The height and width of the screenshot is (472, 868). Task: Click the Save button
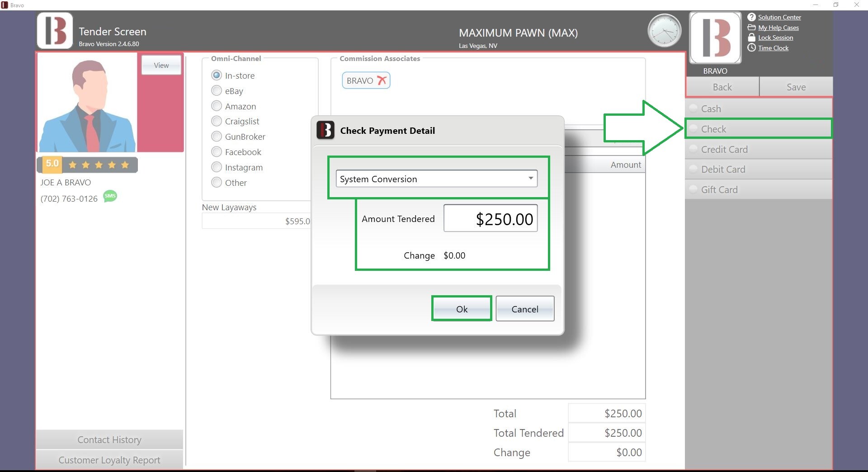(x=796, y=87)
